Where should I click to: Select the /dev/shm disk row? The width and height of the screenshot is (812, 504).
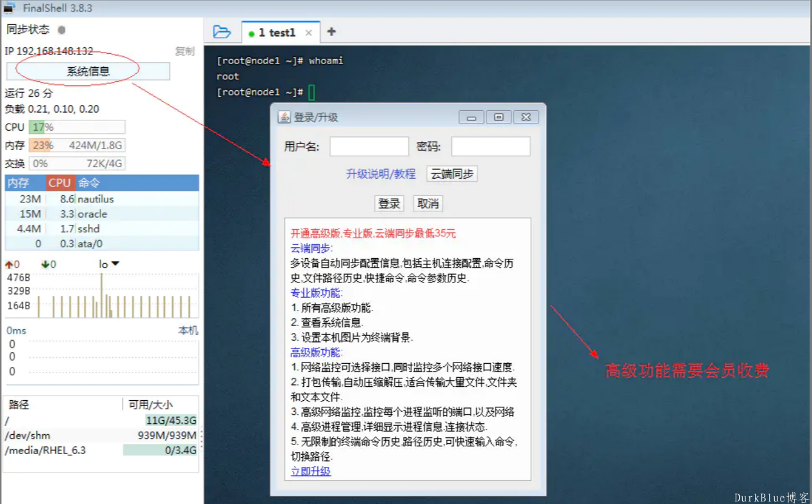101,435
